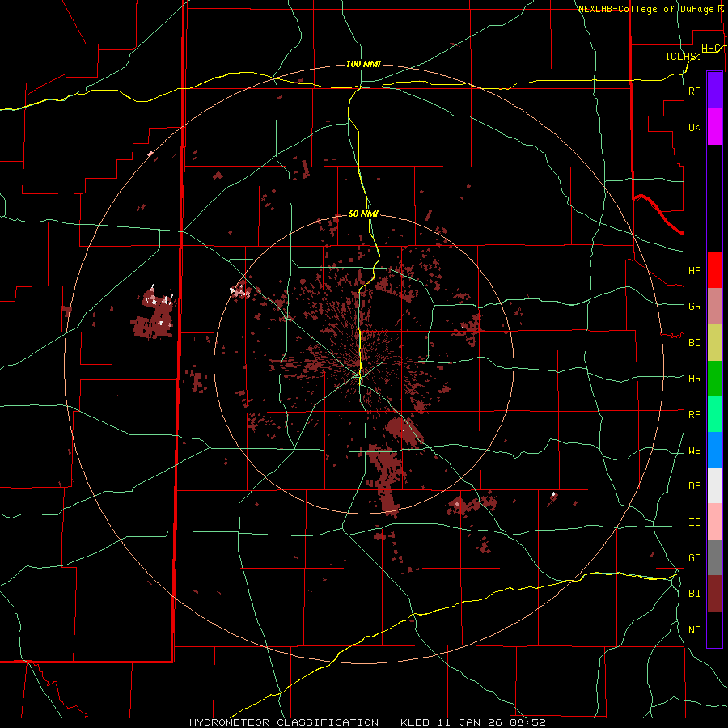Screen dimensions: 728x728
Task: Select the white DS legend swatch
Action: tap(714, 485)
